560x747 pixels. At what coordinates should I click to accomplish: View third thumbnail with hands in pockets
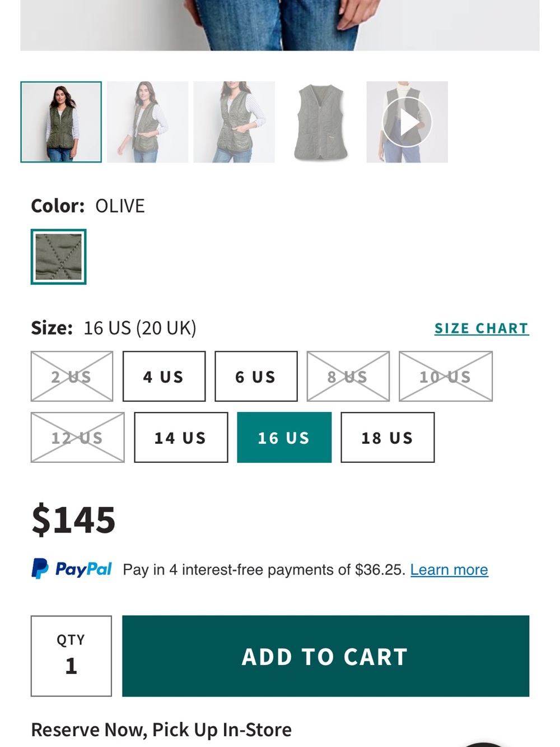[x=234, y=122]
